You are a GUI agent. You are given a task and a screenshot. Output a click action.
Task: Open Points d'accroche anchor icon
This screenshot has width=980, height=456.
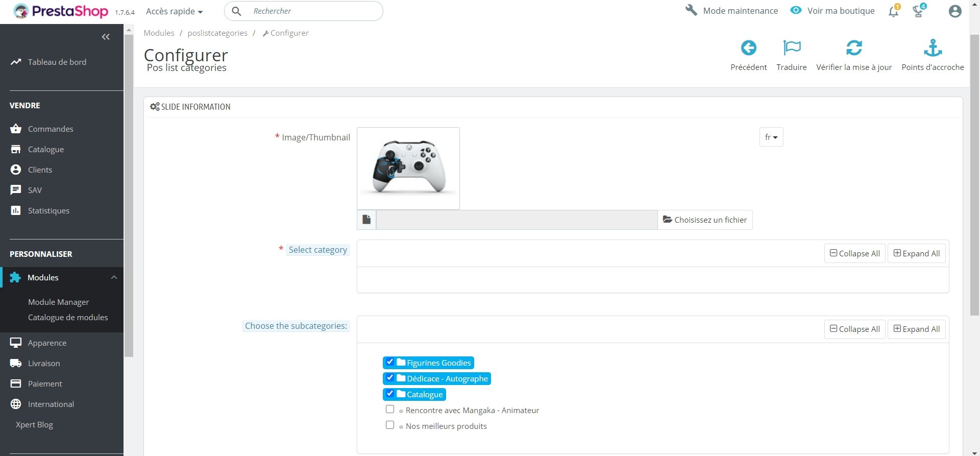click(x=933, y=48)
